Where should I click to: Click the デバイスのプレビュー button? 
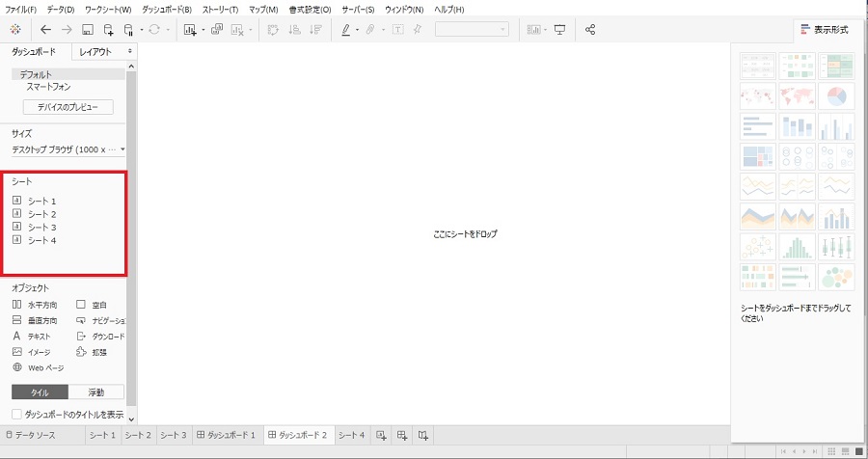tap(68, 107)
